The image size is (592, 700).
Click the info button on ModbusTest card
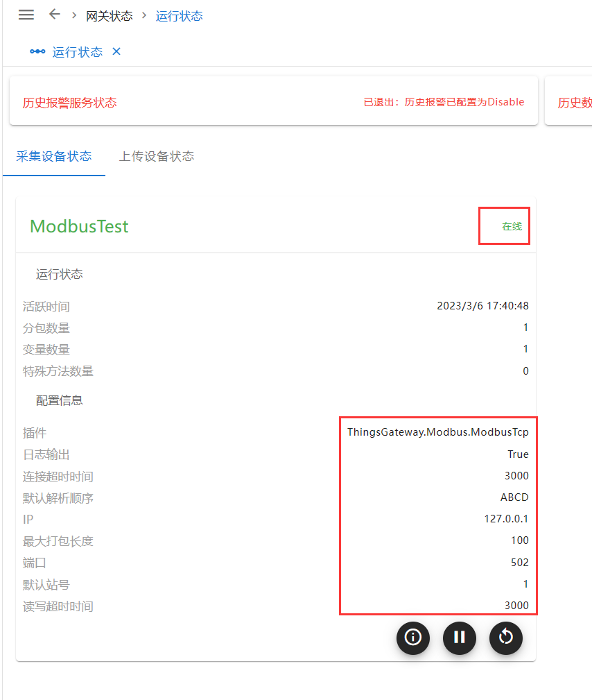(x=413, y=638)
